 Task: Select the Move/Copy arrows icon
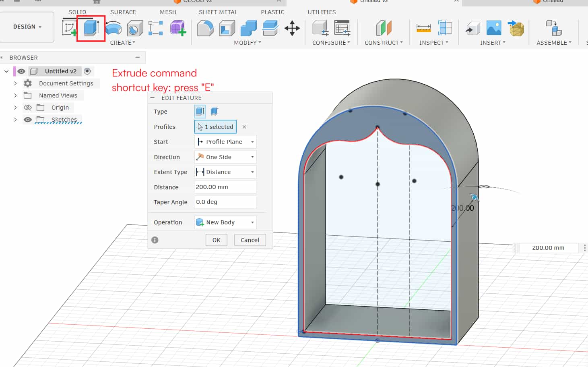point(292,28)
